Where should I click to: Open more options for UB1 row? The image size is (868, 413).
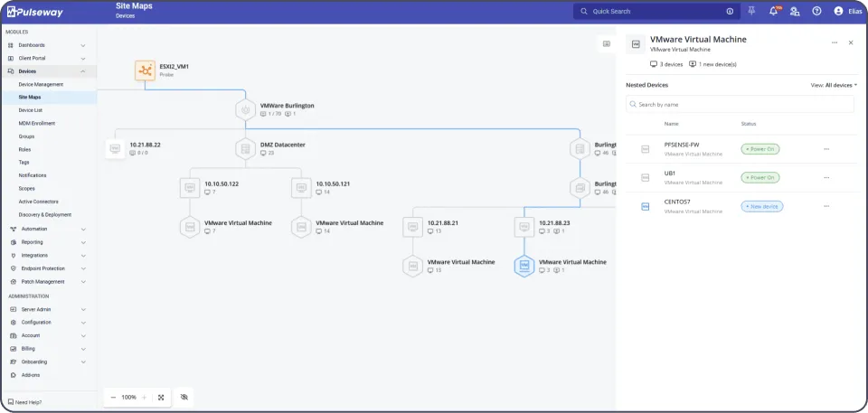(826, 178)
